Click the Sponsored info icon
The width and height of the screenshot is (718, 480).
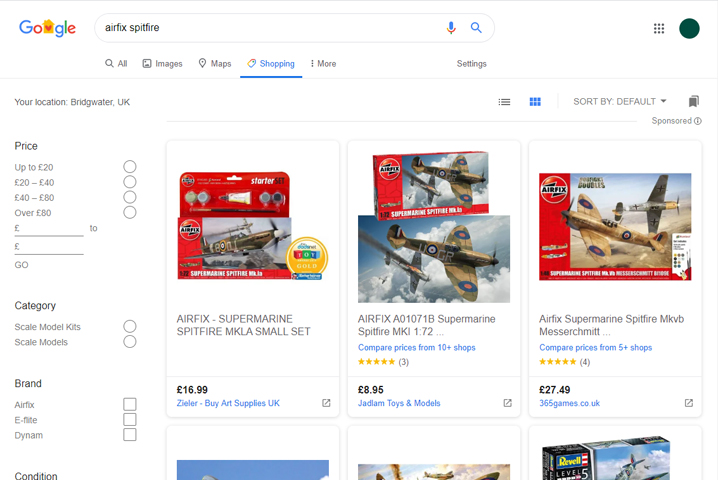(x=698, y=121)
